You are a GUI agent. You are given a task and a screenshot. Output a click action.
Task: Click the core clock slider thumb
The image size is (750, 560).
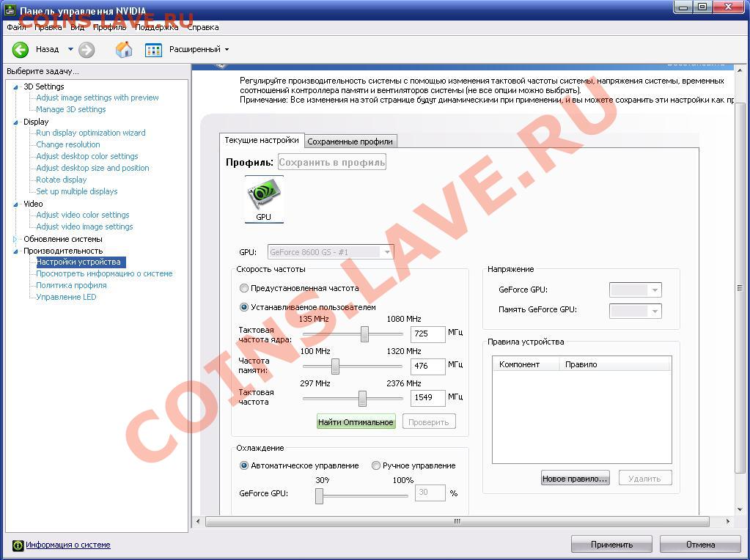pyautogui.click(x=364, y=334)
